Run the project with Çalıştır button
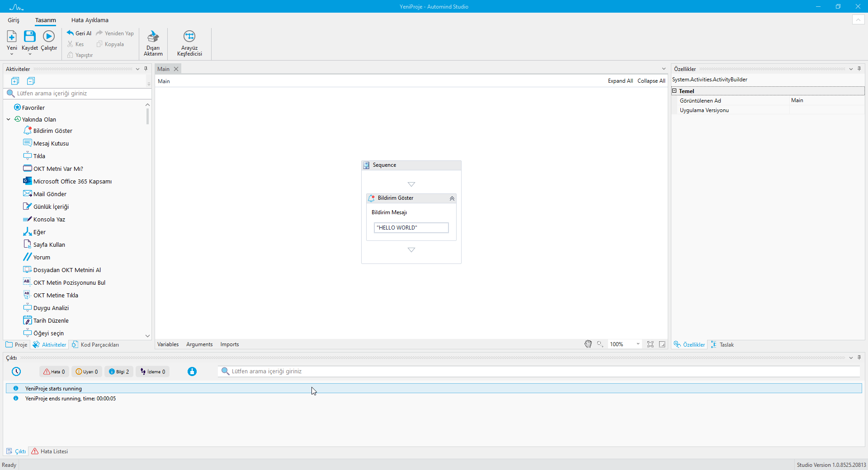Image resolution: width=868 pixels, height=470 pixels. [x=49, y=37]
